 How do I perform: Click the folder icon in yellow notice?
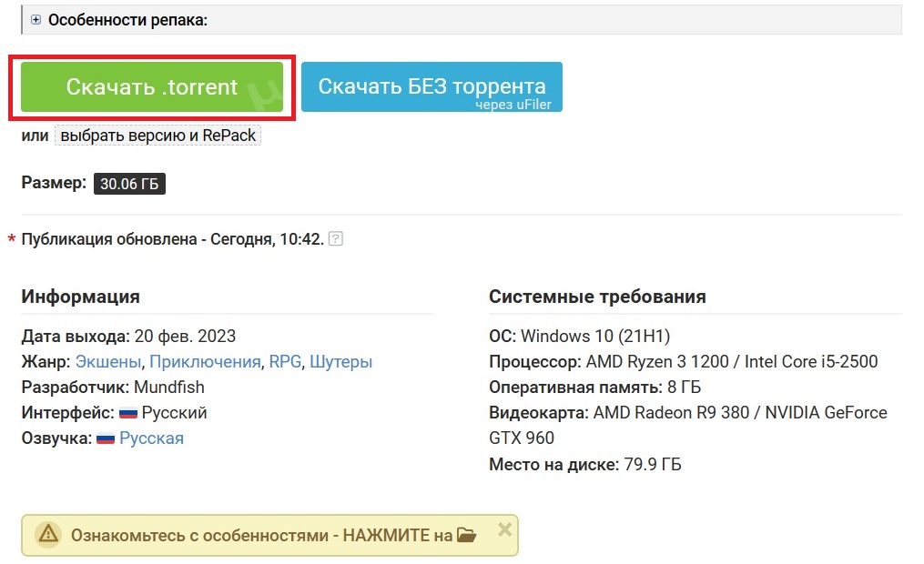click(466, 535)
